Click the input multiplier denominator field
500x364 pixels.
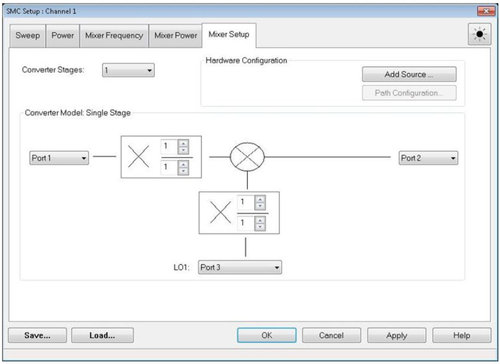click(x=170, y=167)
